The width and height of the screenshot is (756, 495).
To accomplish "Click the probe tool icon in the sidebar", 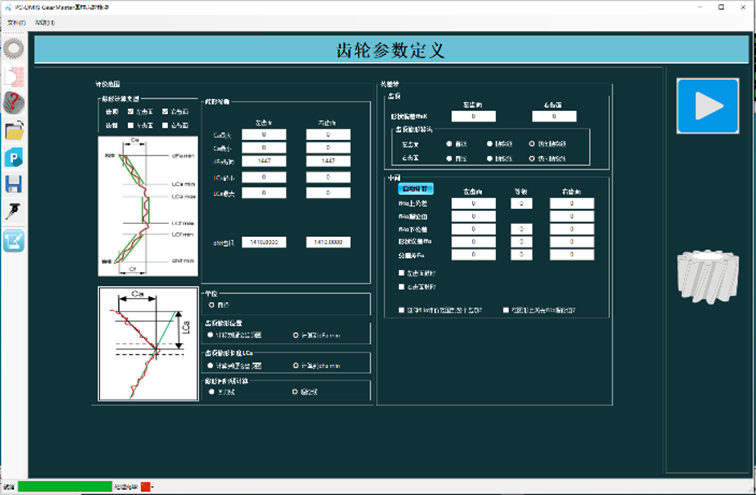I will click(14, 211).
